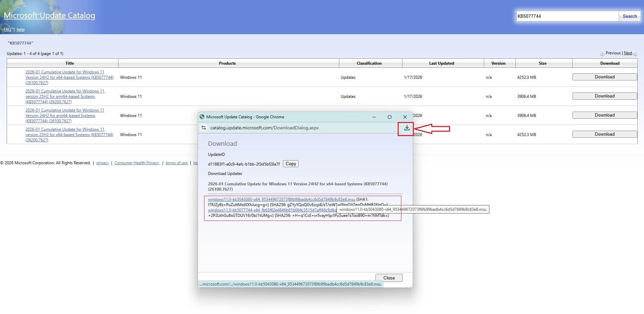This screenshot has height=314, width=644.
Task: Click the Search button
Action: [x=630, y=16]
